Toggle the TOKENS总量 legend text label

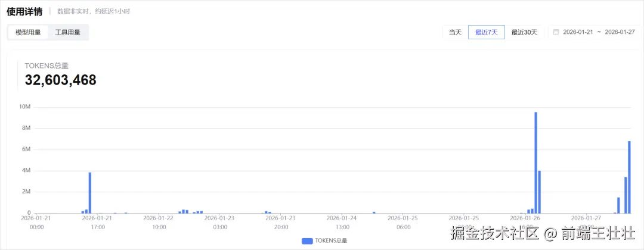point(332,240)
